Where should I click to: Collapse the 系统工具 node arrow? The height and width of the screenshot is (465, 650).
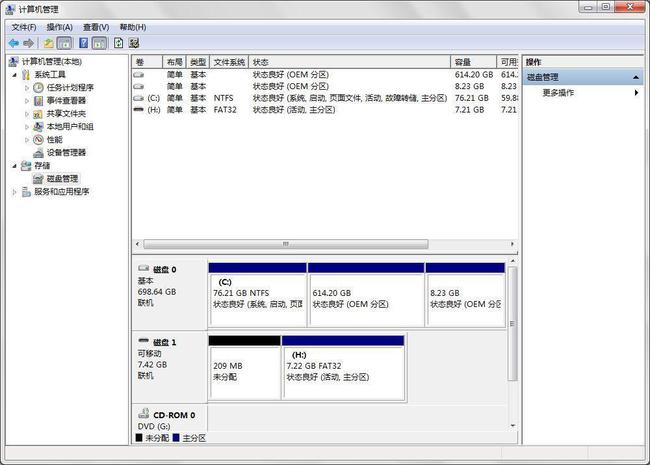click(x=15, y=75)
